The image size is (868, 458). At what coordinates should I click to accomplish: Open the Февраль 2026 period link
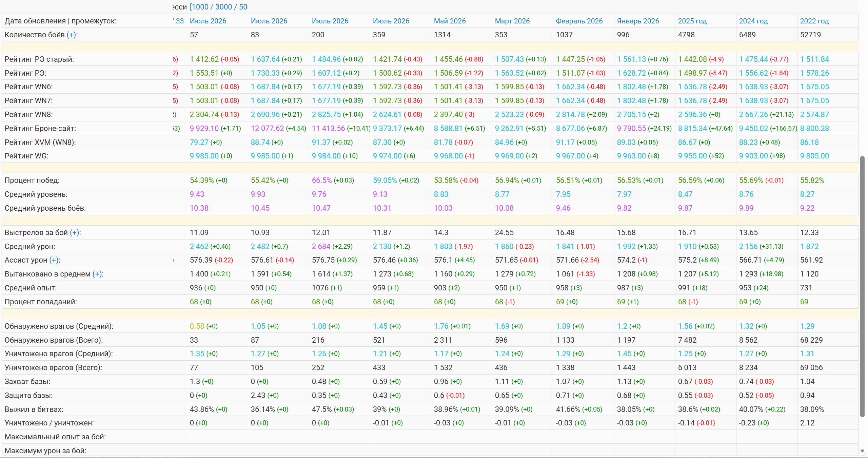[579, 21]
